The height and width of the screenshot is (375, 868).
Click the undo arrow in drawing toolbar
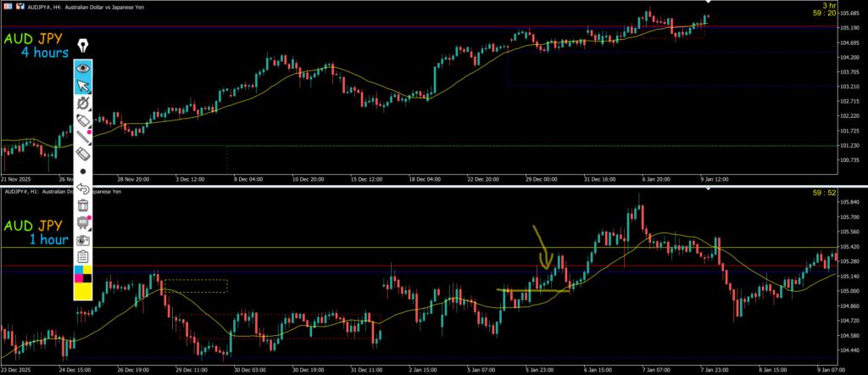(x=83, y=188)
